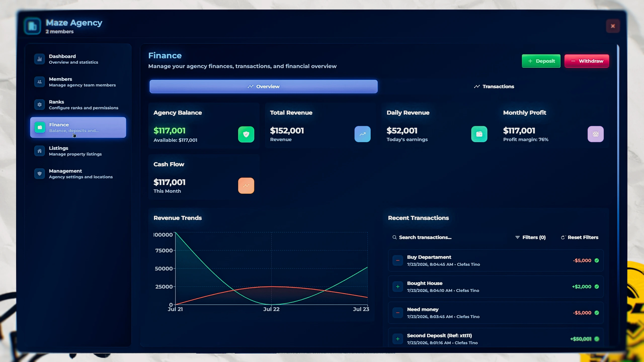Screen dimensions: 644x362
Task: Click the red Withdraw button
Action: point(587,61)
